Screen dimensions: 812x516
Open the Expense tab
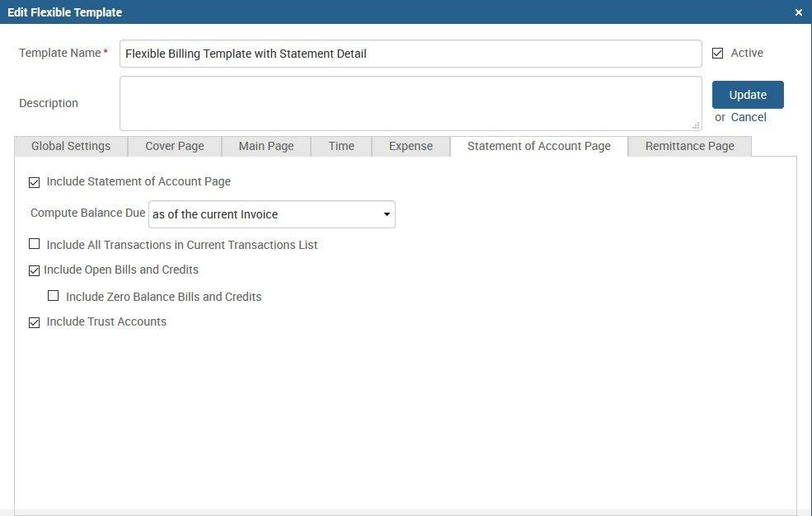[410, 146]
